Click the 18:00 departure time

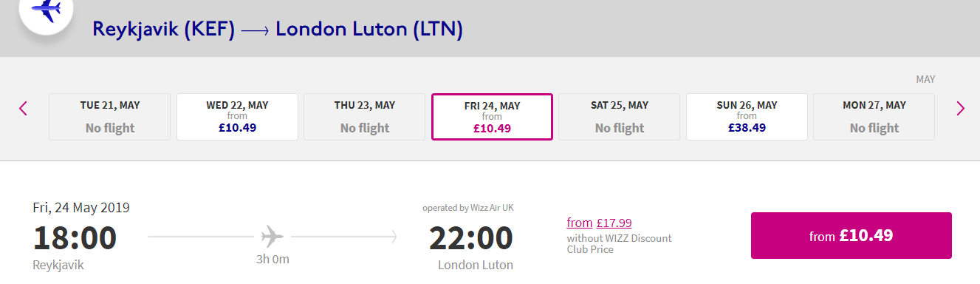pos(75,237)
